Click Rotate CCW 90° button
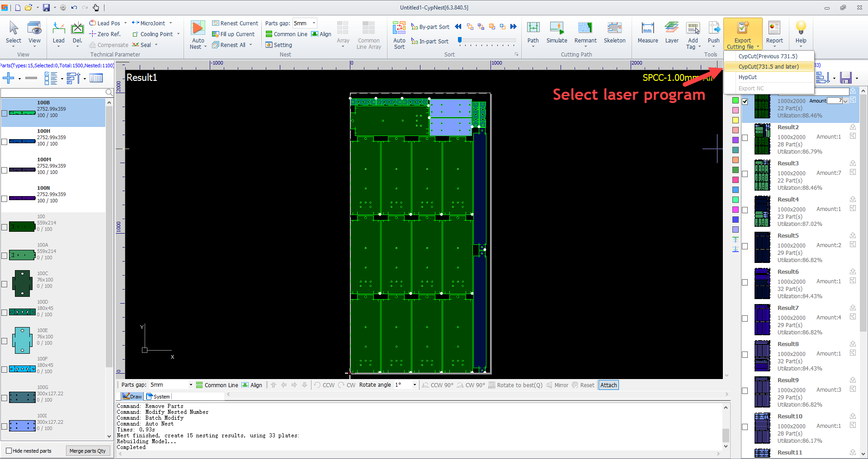 pyautogui.click(x=438, y=385)
